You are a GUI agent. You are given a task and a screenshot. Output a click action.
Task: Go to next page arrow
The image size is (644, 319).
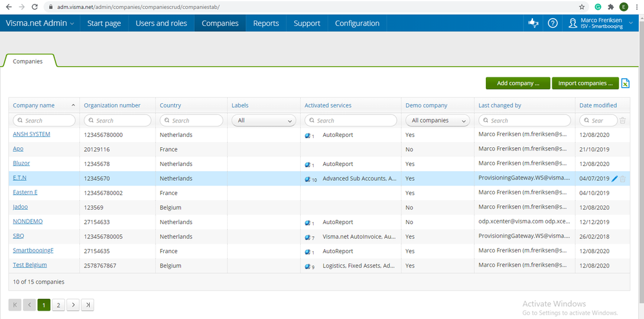[x=73, y=305]
